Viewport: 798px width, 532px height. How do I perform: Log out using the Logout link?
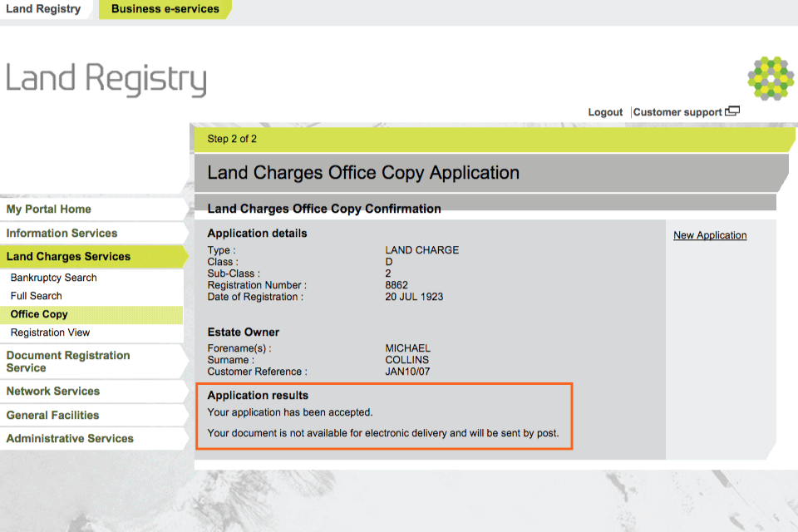click(x=605, y=112)
